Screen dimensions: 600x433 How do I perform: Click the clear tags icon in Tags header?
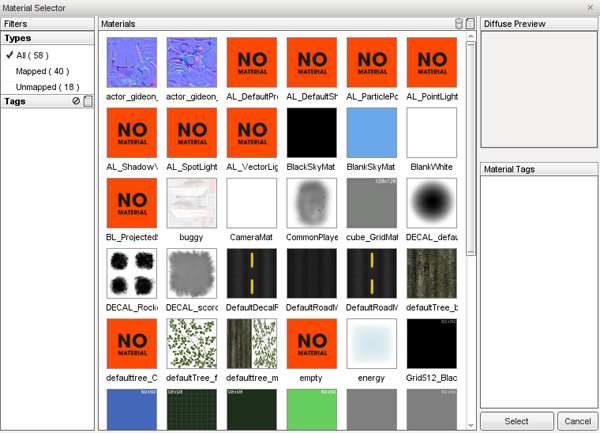click(76, 101)
